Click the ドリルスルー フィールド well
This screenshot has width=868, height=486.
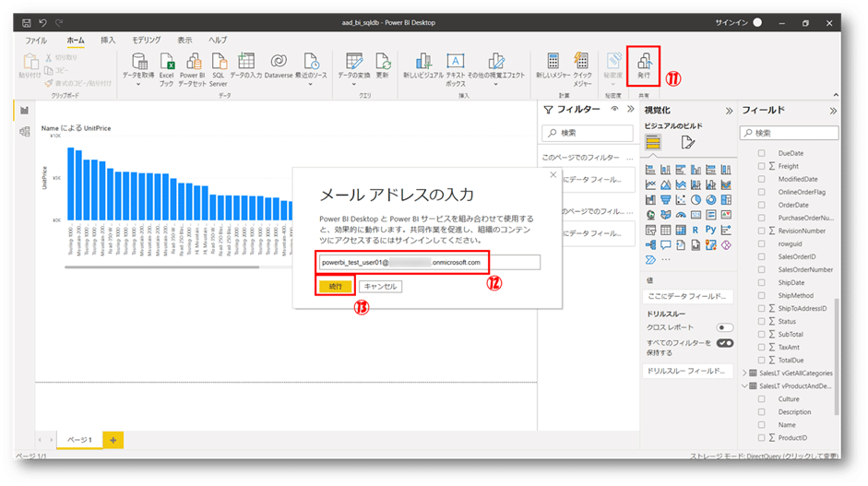coord(687,371)
